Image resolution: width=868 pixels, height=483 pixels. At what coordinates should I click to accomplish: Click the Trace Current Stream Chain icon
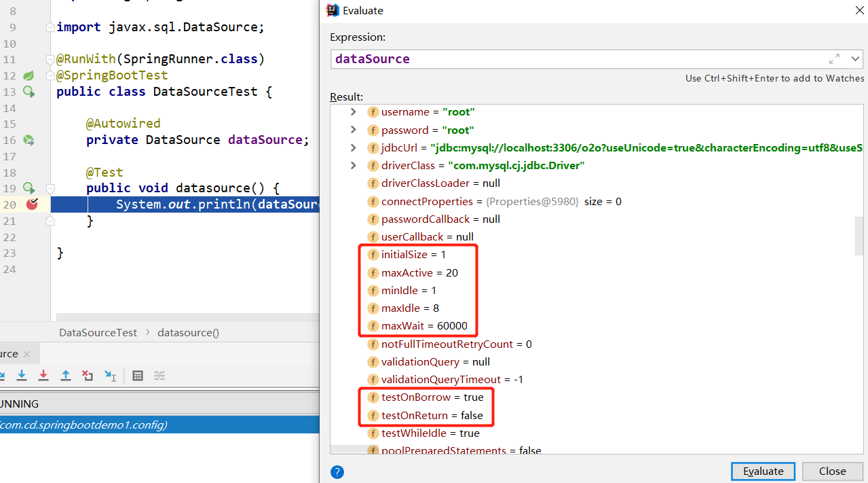point(159,376)
